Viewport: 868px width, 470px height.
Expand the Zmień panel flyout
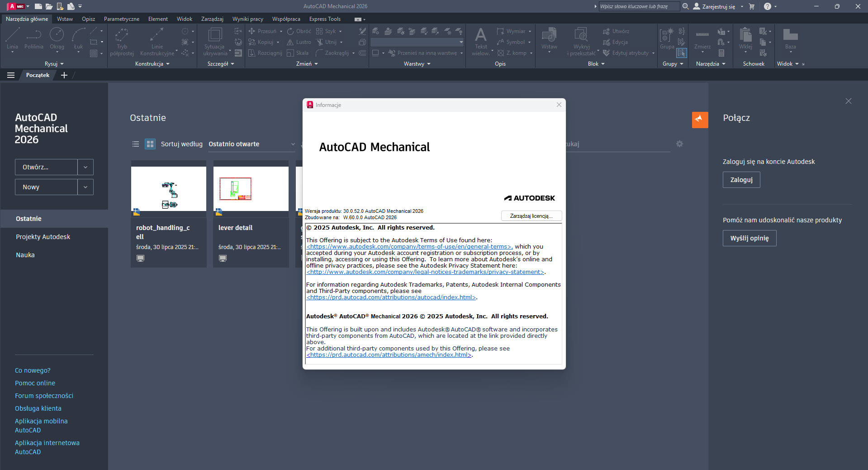(307, 64)
